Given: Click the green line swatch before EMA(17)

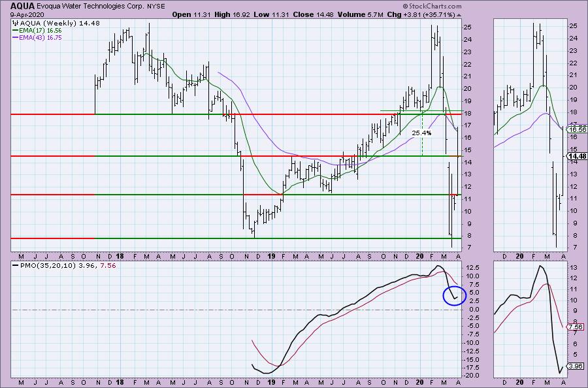Looking at the screenshot, I should [x=16, y=30].
